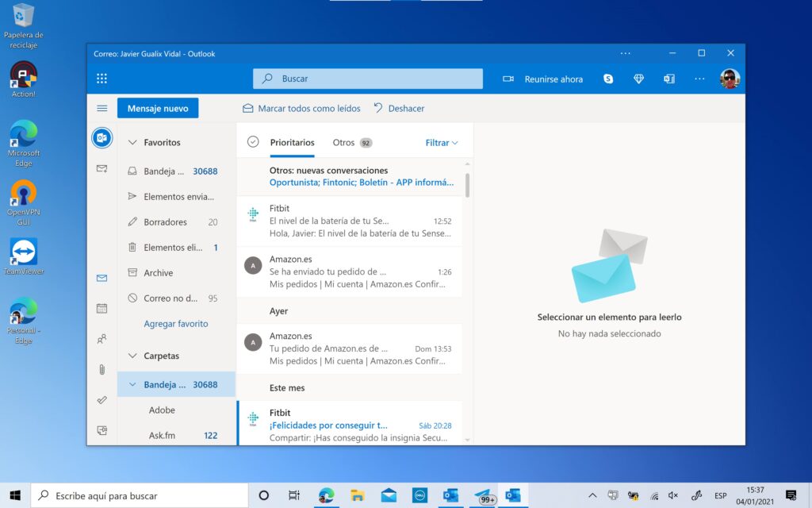
Task: Toggle the navigation pane with the hamburger icon
Action: (102, 108)
